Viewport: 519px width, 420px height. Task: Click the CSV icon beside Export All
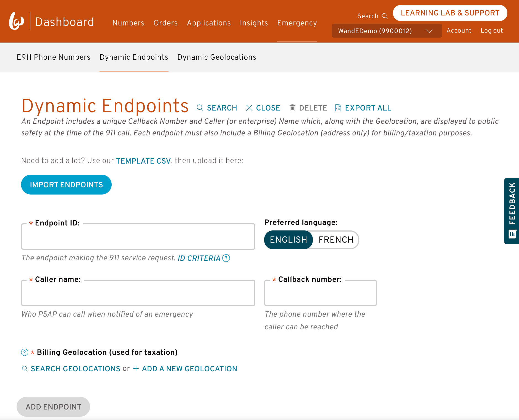coord(338,108)
